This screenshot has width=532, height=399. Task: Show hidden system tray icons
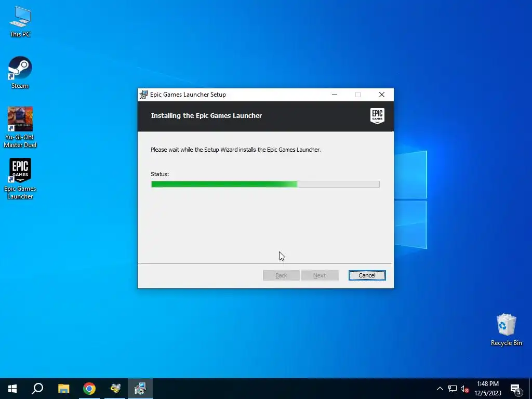[x=440, y=389]
